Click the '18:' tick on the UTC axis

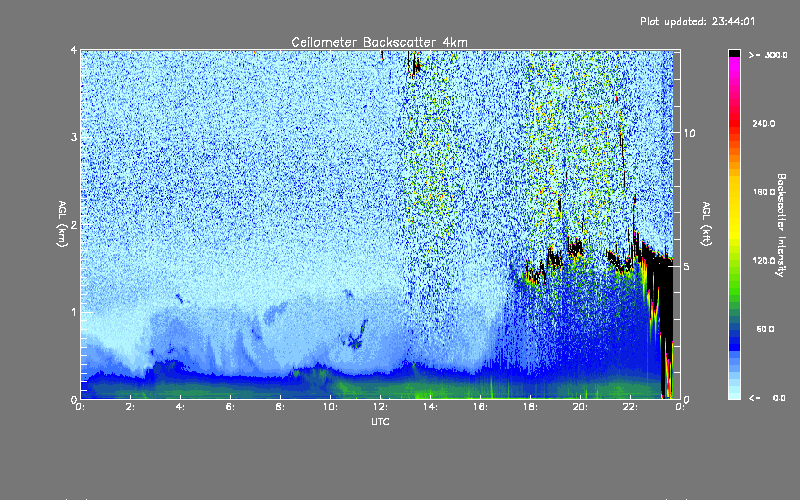click(x=530, y=407)
